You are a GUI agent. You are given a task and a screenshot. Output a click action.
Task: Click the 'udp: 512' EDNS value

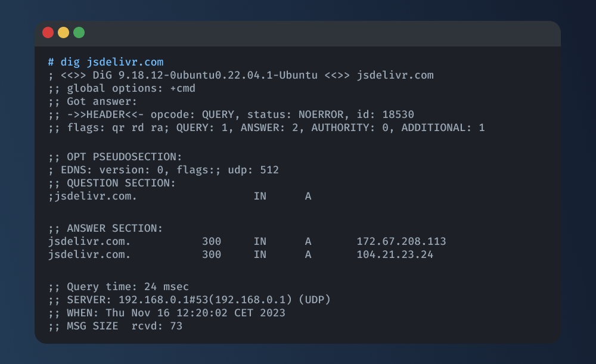[253, 170]
